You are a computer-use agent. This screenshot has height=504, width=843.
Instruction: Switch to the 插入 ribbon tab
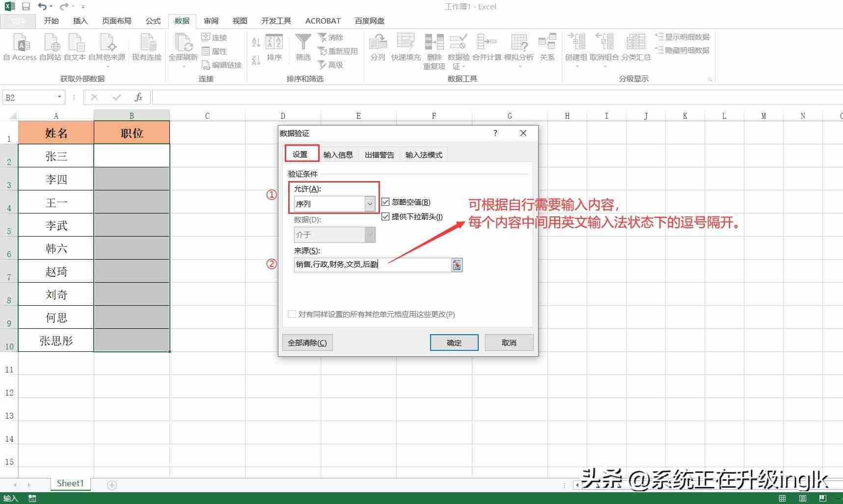(80, 21)
